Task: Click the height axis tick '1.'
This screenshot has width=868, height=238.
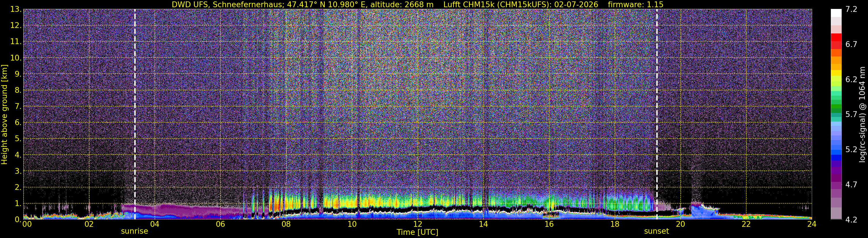Action: (x=18, y=204)
